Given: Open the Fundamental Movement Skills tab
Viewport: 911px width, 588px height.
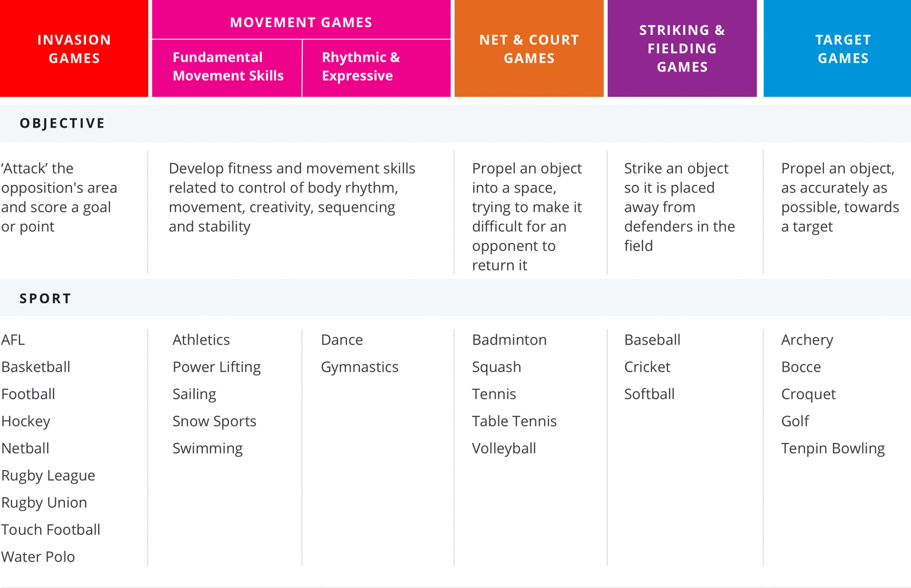Looking at the screenshot, I should 228,67.
